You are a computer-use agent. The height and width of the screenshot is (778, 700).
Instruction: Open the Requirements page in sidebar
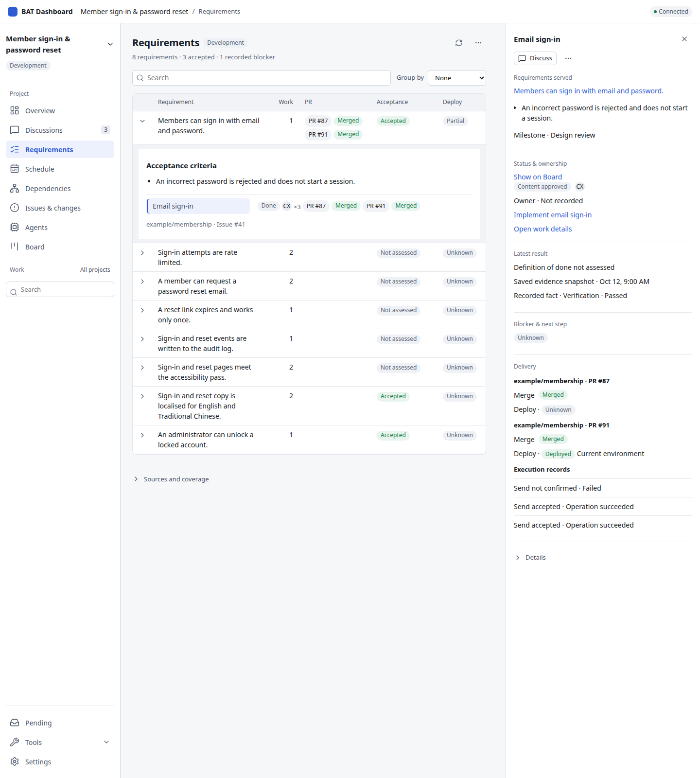coord(60,150)
